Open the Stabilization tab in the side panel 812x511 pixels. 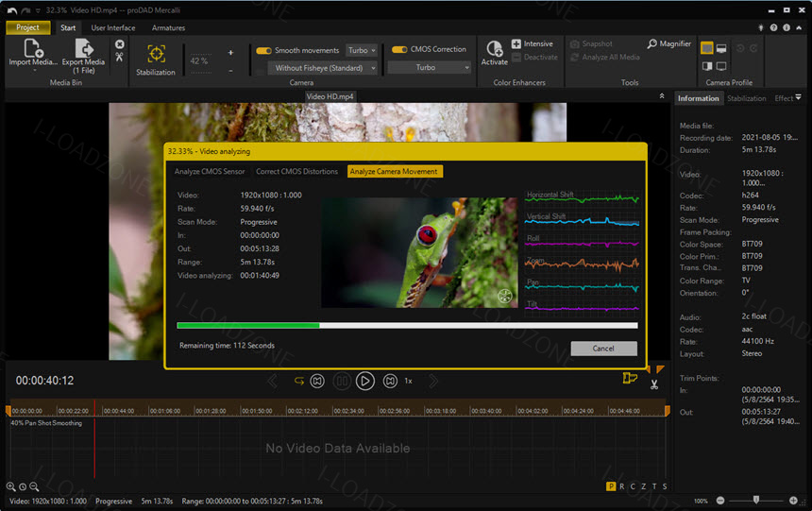coord(746,98)
